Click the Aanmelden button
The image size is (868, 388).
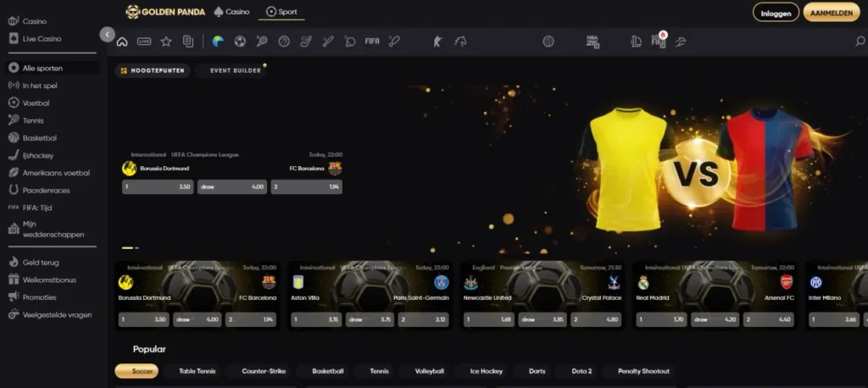(x=832, y=12)
